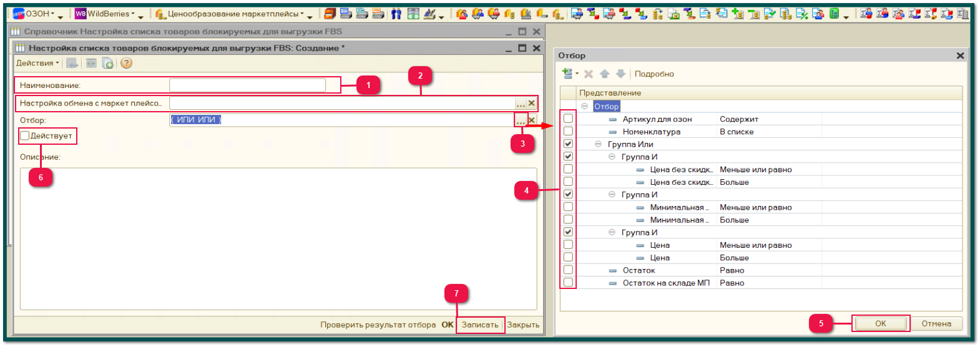Open Отбор field selection with ellipsis button
The height and width of the screenshot is (347, 980).
tap(521, 120)
